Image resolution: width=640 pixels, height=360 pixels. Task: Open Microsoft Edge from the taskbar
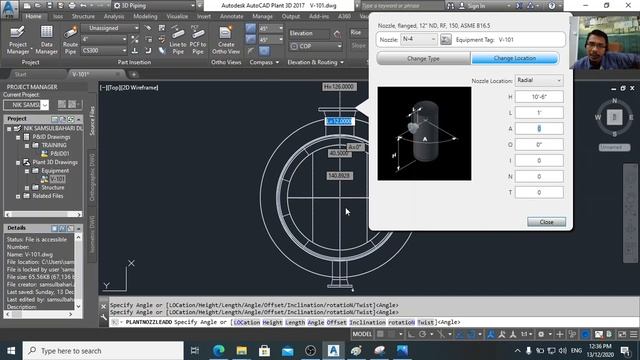[219, 351]
